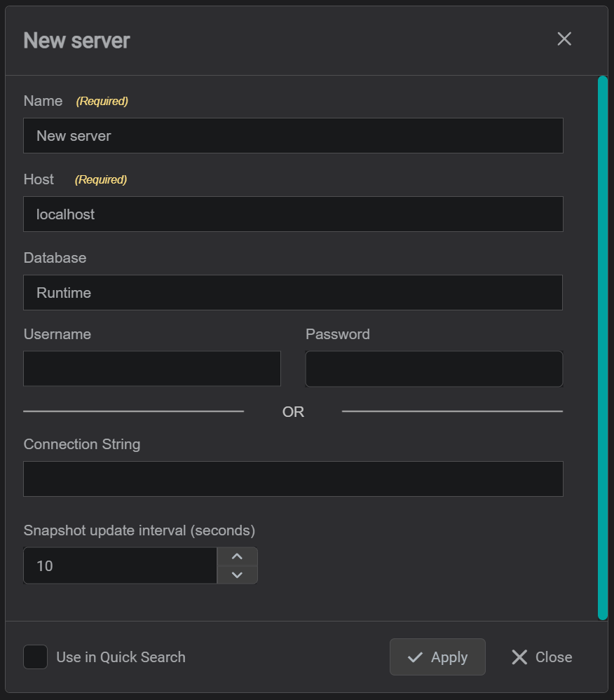Click the empty Username input field

click(151, 368)
